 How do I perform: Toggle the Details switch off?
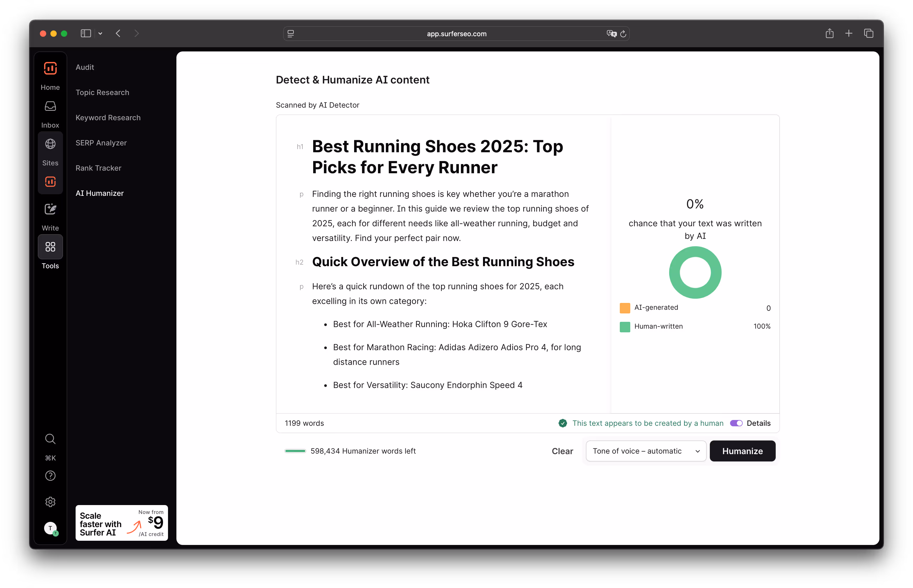736,423
